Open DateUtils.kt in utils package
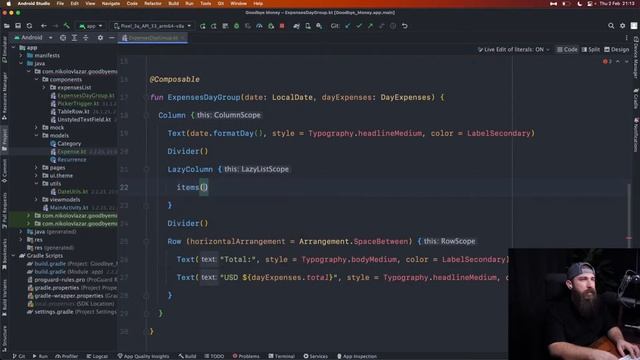 (73, 191)
